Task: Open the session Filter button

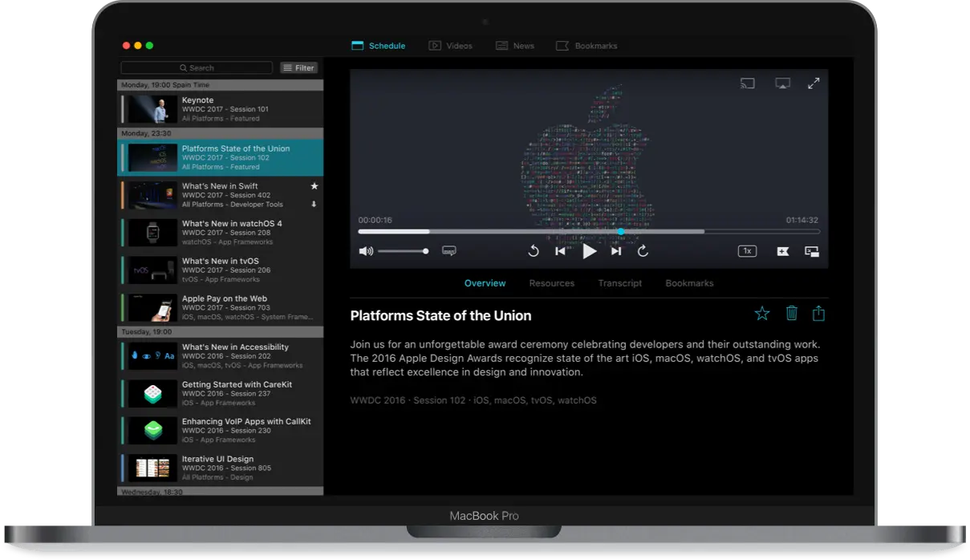Action: click(298, 68)
